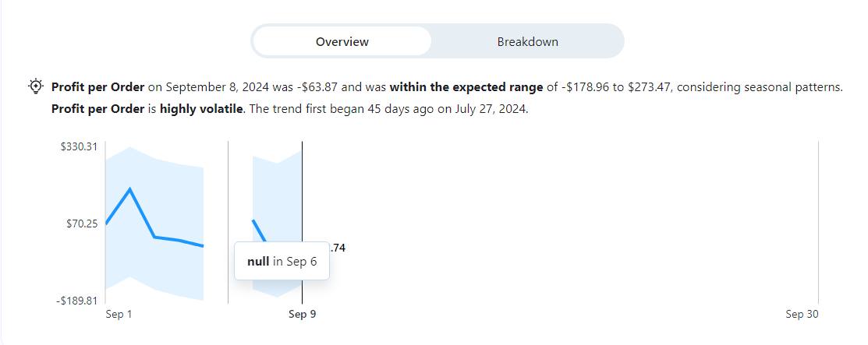Select the Sep 30 x-axis label
This screenshot has height=345, width=868.
pyautogui.click(x=802, y=315)
